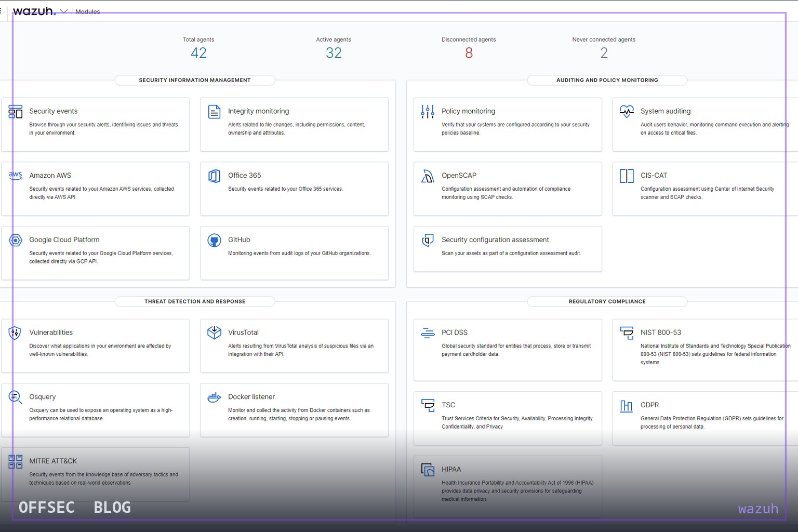798x532 pixels.
Task: Open the Vulnerabilities module
Action: point(95,345)
